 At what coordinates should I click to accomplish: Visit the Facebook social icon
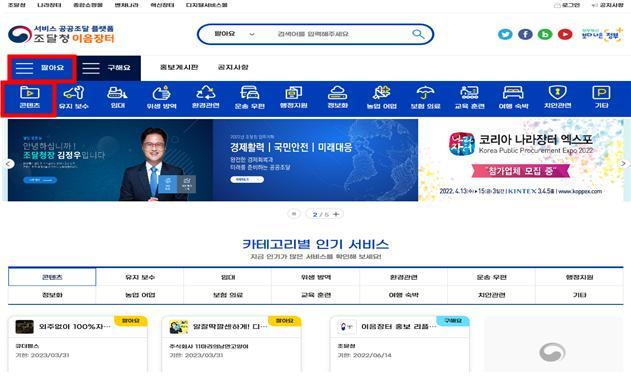pos(525,34)
